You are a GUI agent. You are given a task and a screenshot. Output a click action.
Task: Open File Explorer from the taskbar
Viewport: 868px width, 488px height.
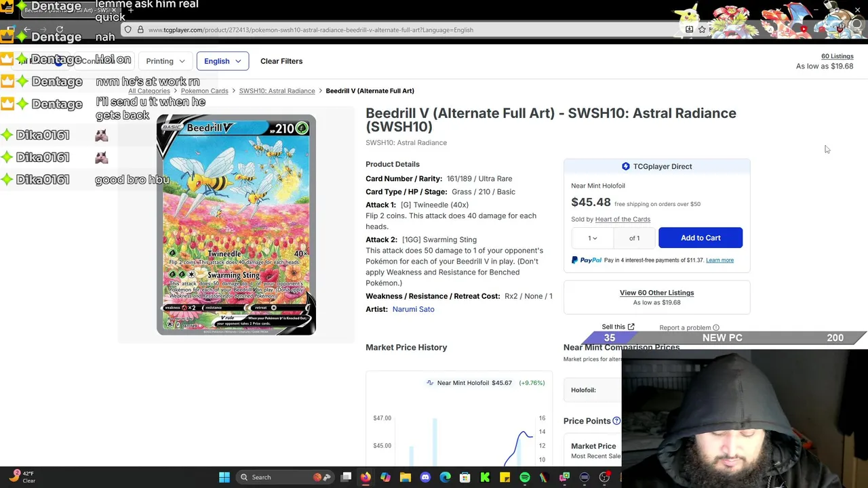coord(406,477)
